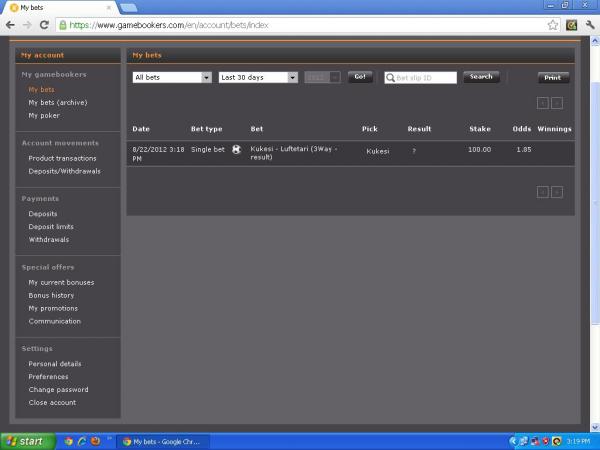Click the magnifier icon in bet slip search

390,77
